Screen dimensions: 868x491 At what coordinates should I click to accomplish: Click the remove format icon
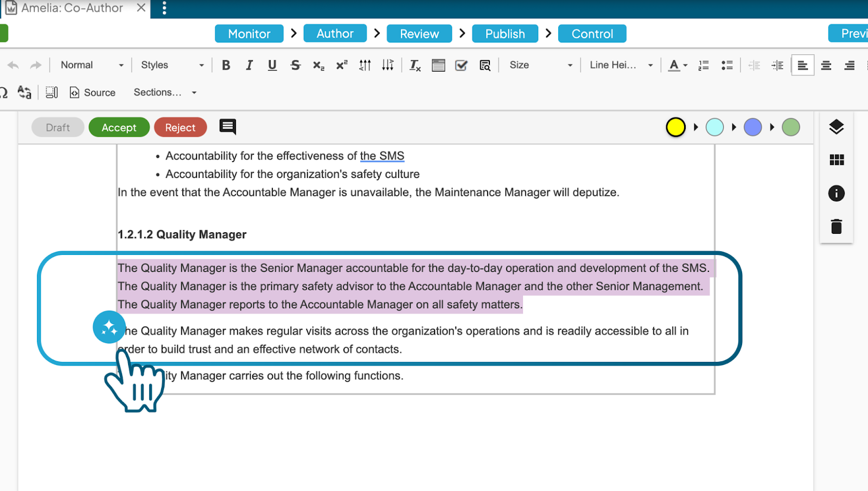(x=415, y=65)
